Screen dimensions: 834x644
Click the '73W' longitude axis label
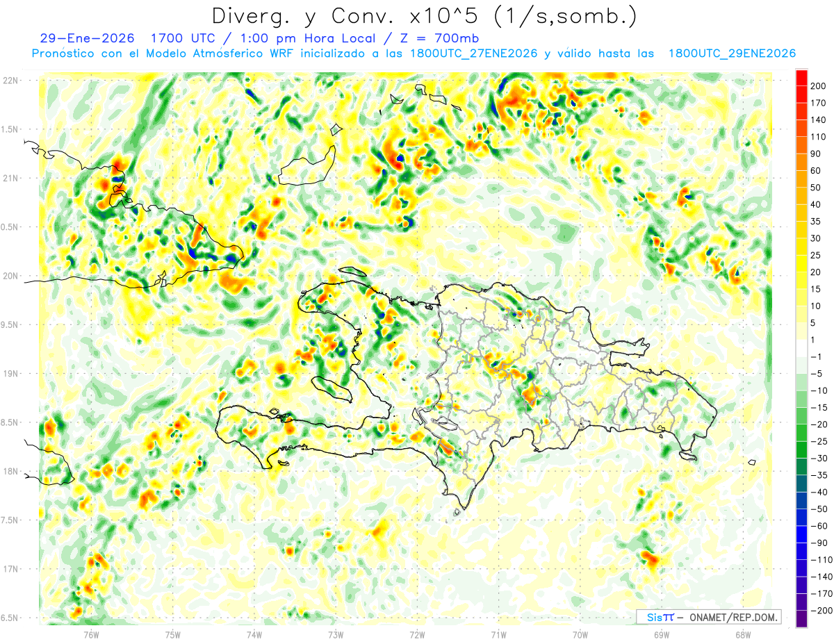pos(336,634)
